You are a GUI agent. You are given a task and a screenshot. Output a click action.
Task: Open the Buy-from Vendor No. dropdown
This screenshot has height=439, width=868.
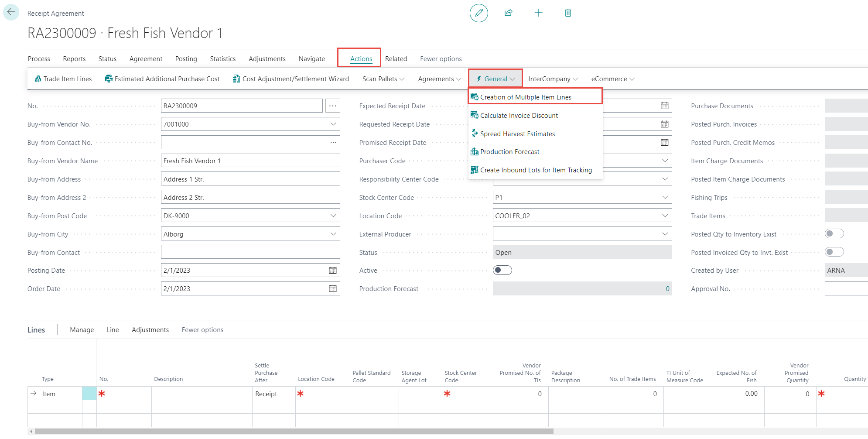pos(333,124)
